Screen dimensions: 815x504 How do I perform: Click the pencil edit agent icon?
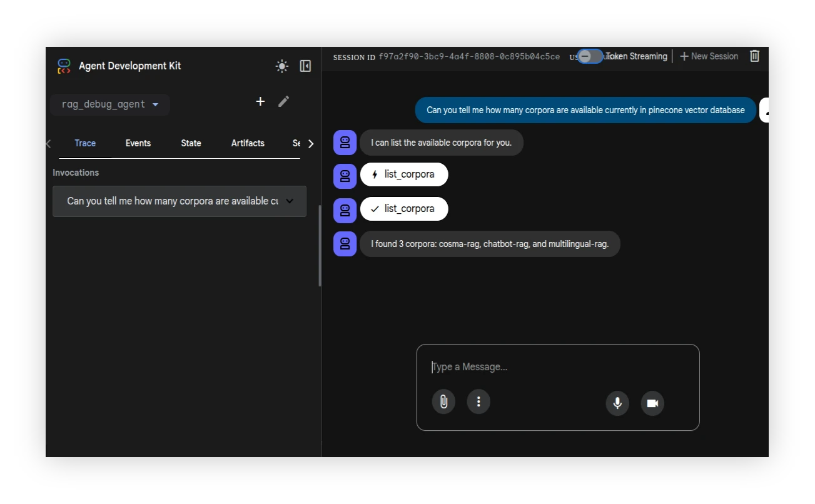point(284,101)
